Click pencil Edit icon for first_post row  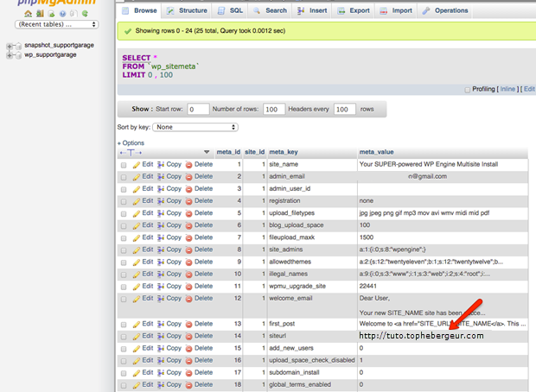[137, 325]
